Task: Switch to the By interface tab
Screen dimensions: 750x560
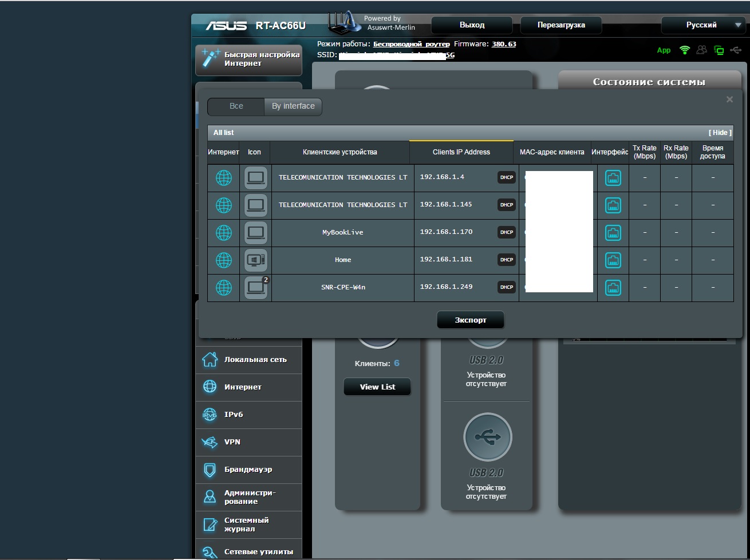Action: [293, 106]
